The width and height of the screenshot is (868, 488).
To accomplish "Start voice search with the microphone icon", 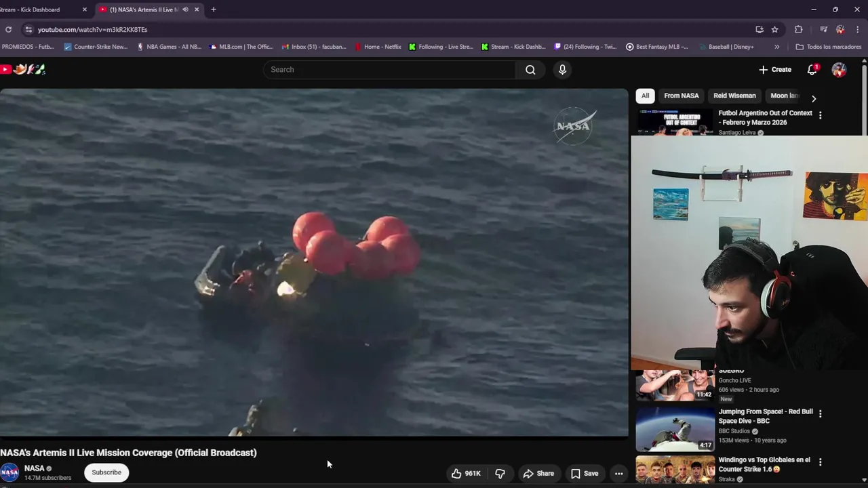I will [x=562, y=69].
